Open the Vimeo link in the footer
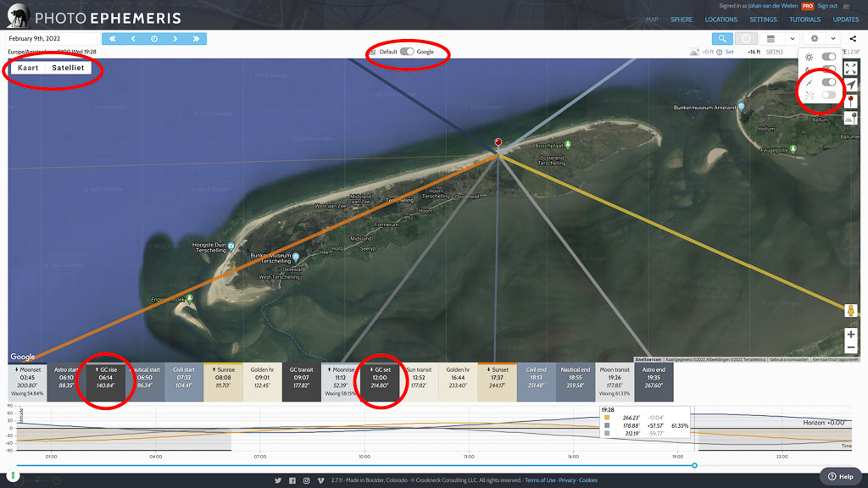 pos(320,480)
